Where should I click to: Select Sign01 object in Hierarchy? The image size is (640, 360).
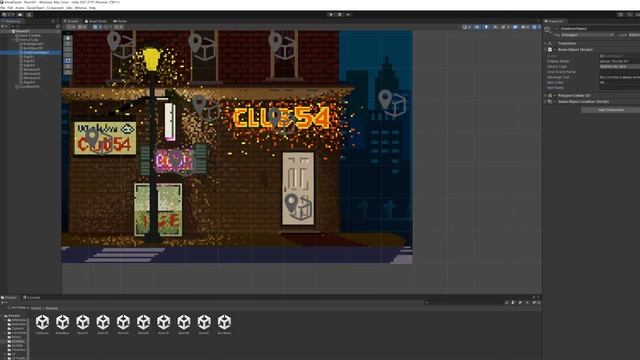[29, 57]
